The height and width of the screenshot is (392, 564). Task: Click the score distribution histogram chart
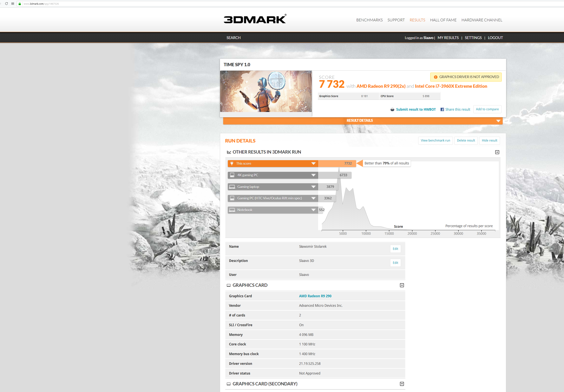click(408, 199)
